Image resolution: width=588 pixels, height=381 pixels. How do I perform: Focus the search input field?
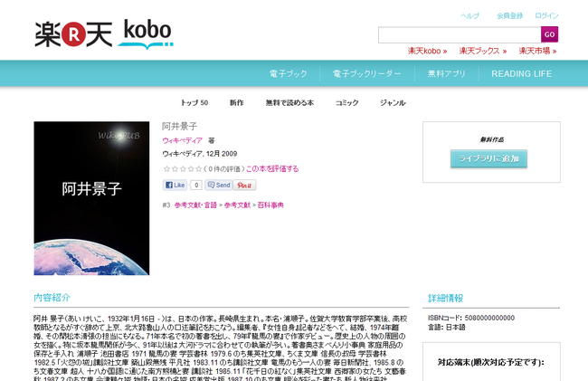click(x=460, y=35)
